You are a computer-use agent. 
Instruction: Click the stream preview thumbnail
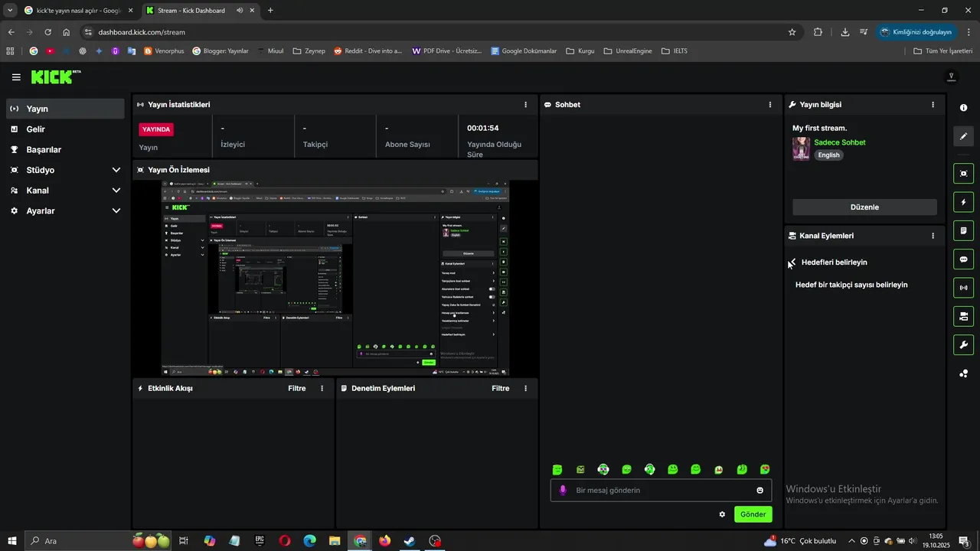click(x=335, y=279)
